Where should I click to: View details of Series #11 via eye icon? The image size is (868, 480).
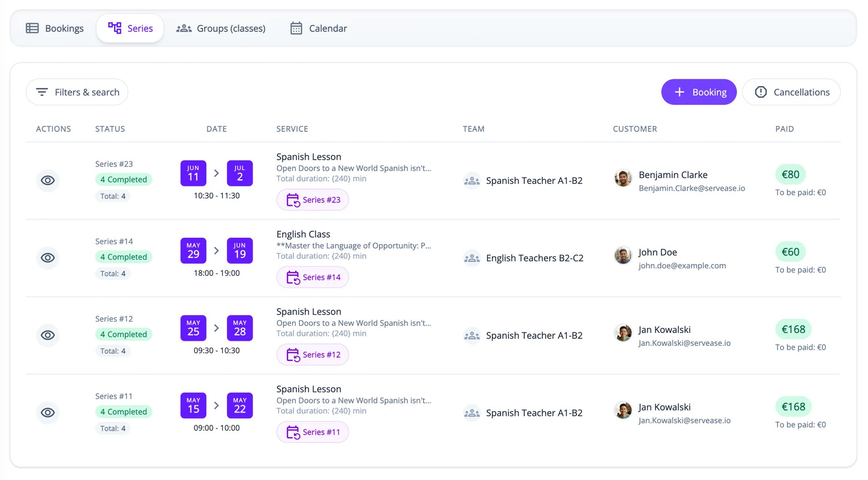48,413
